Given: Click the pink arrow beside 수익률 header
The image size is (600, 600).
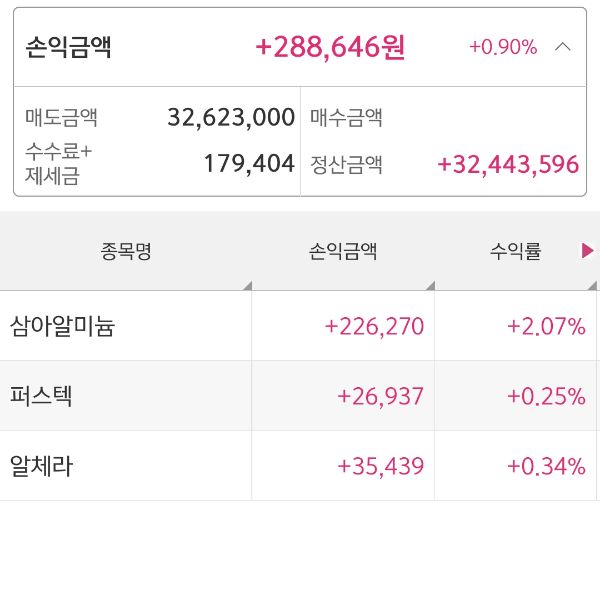Looking at the screenshot, I should point(588,251).
